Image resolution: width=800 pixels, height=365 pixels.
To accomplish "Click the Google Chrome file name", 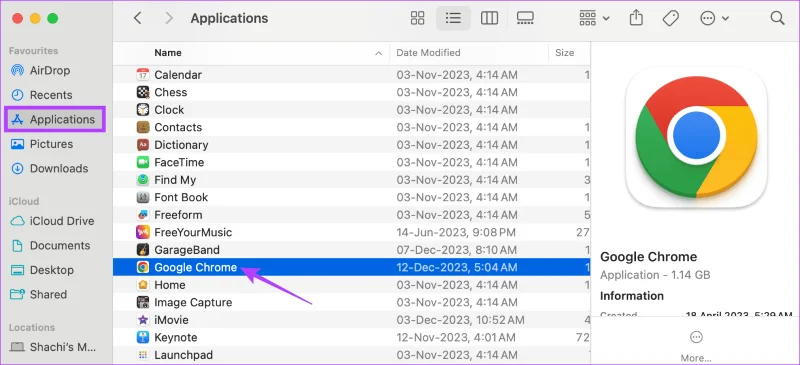I will (195, 267).
